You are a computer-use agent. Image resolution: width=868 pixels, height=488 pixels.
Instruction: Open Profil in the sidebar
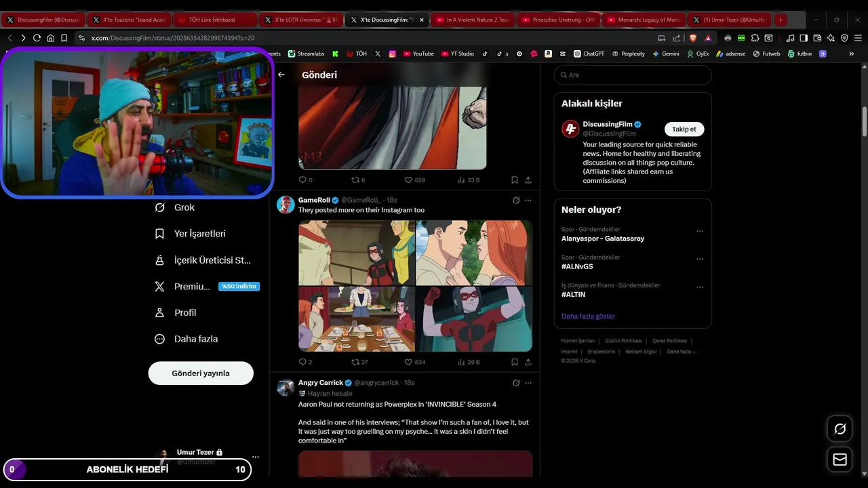pyautogui.click(x=176, y=312)
